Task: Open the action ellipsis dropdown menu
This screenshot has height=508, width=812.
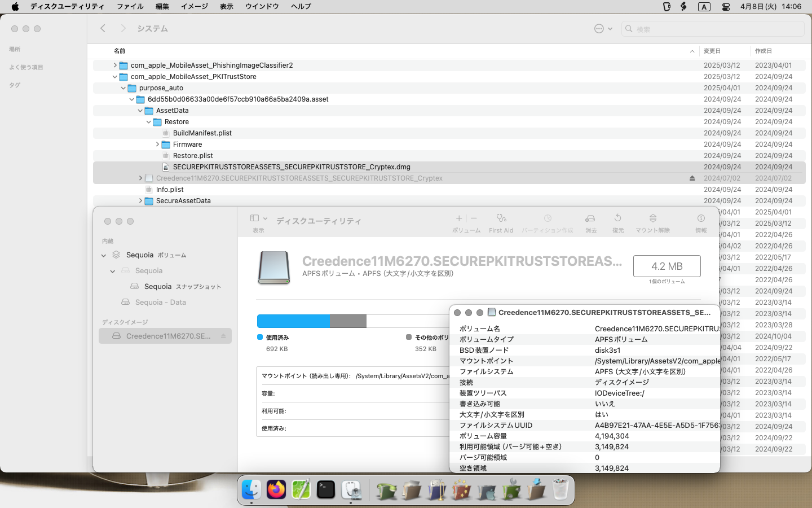Action: coord(603,29)
